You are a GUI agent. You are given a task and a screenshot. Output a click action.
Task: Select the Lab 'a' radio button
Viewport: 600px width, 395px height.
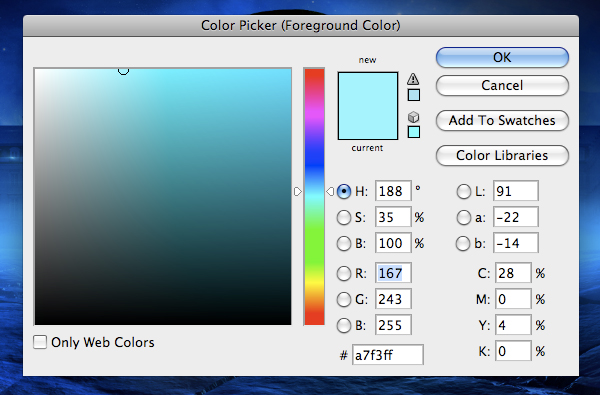pos(463,217)
